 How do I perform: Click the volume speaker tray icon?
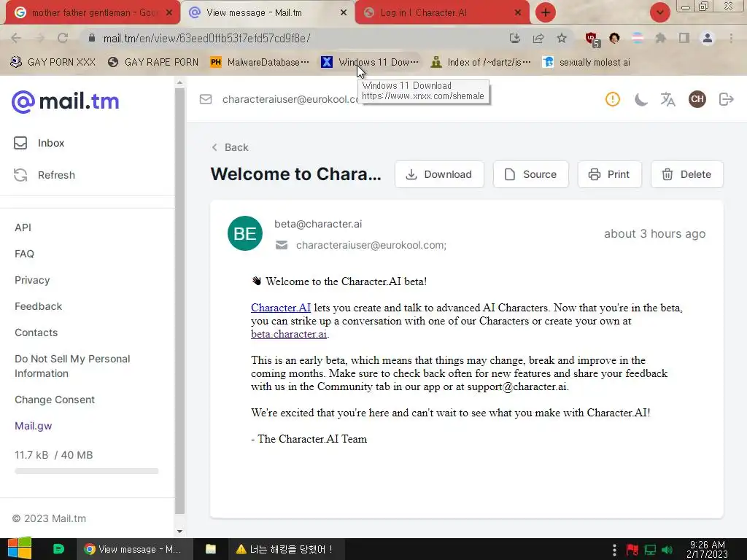pyautogui.click(x=667, y=550)
